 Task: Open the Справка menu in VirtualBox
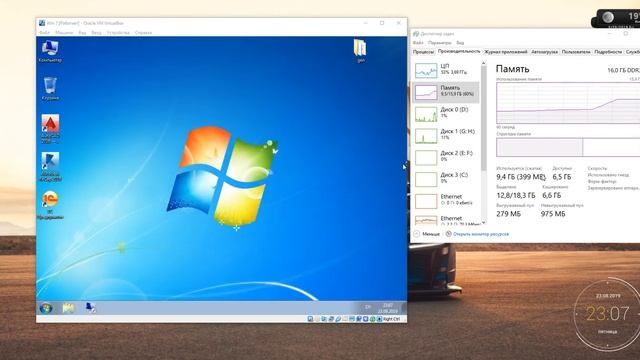click(x=143, y=32)
